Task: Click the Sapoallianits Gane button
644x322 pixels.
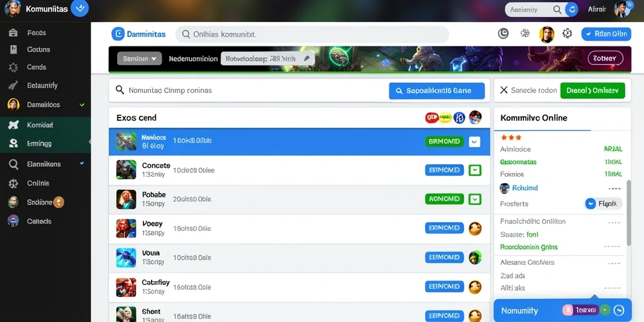Action: click(x=436, y=91)
